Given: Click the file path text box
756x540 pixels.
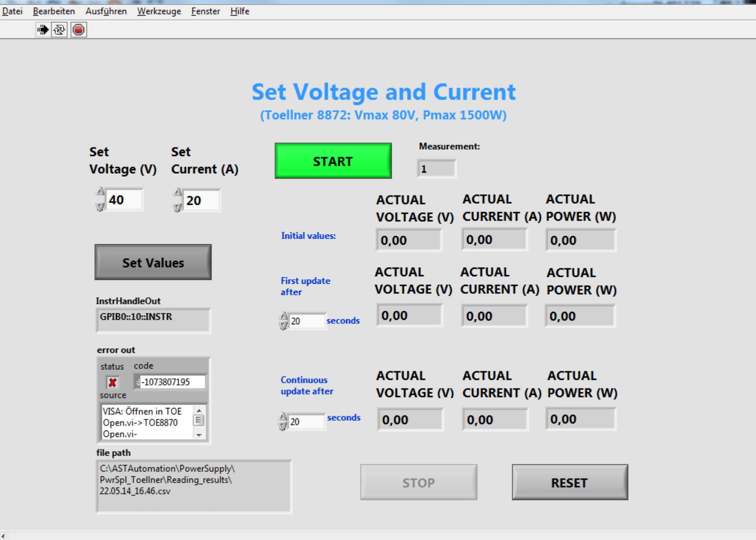Looking at the screenshot, I should click(x=194, y=486).
